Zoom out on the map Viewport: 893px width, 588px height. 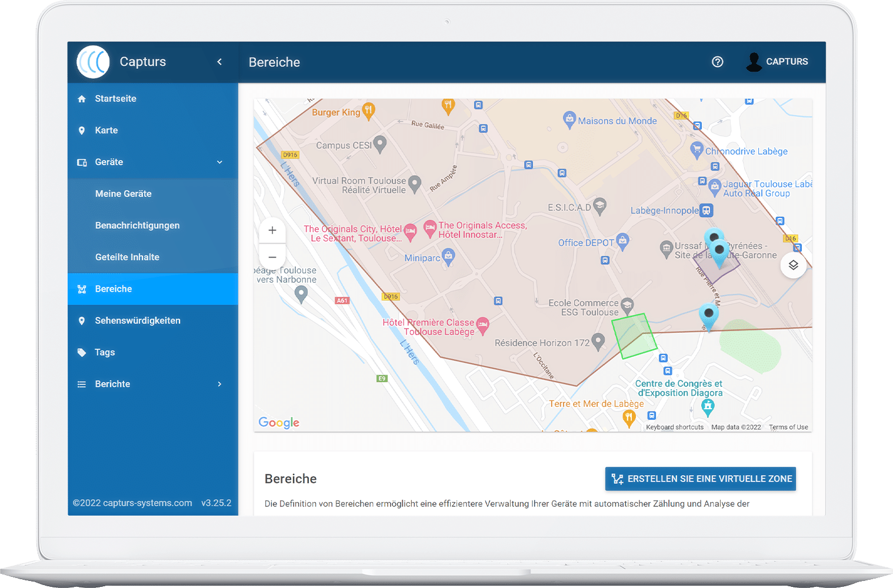[x=272, y=257]
